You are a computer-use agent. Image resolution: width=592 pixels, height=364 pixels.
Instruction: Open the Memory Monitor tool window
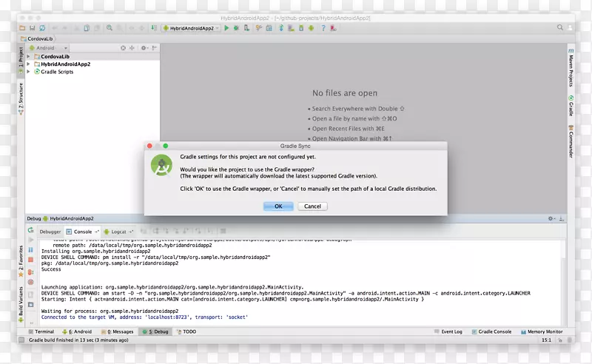click(542, 331)
